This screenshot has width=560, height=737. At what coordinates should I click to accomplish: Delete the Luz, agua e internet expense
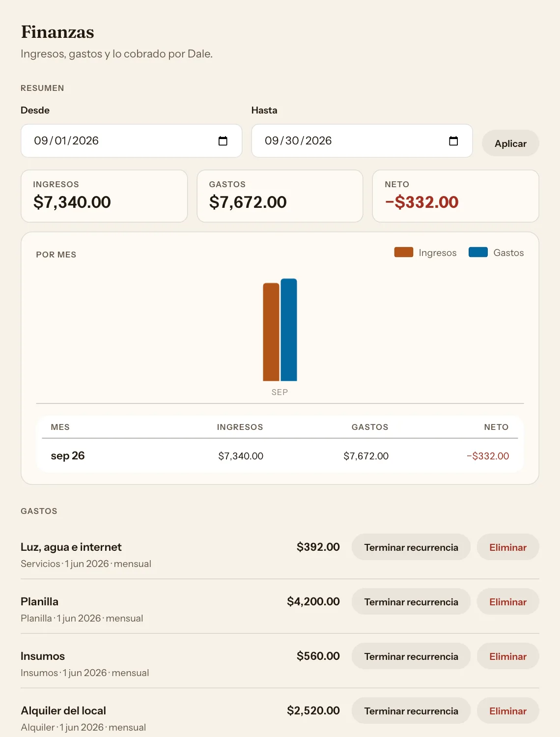(508, 547)
